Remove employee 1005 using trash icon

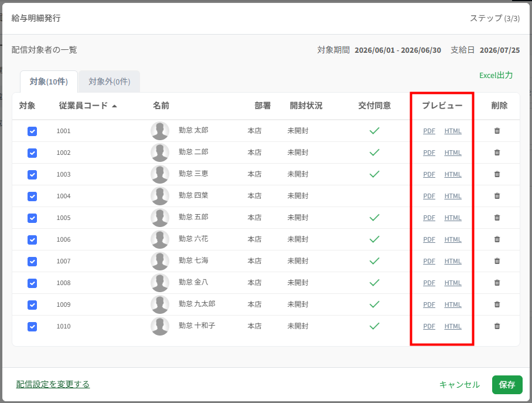pos(497,218)
